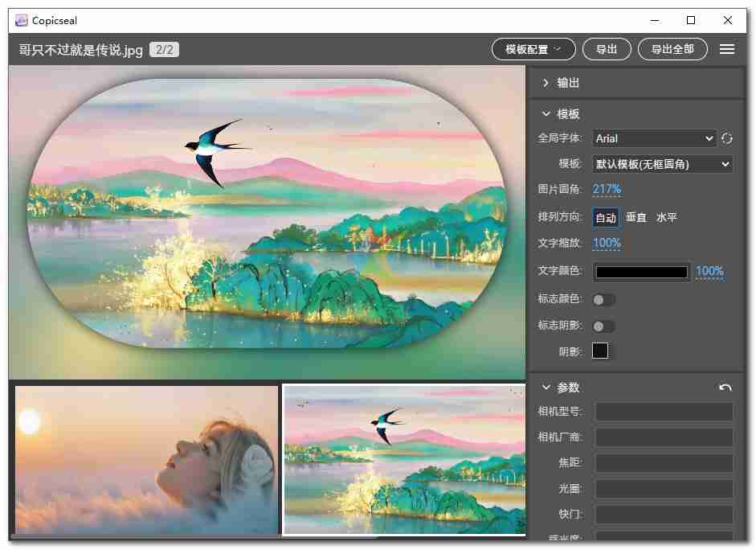Screen dimensions: 756x550
Task: Click the undo arrow in 参数 section
Action: pos(725,388)
